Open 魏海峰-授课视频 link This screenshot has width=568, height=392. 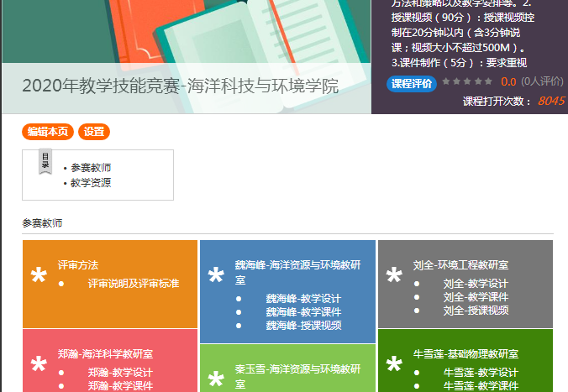pyautogui.click(x=303, y=326)
